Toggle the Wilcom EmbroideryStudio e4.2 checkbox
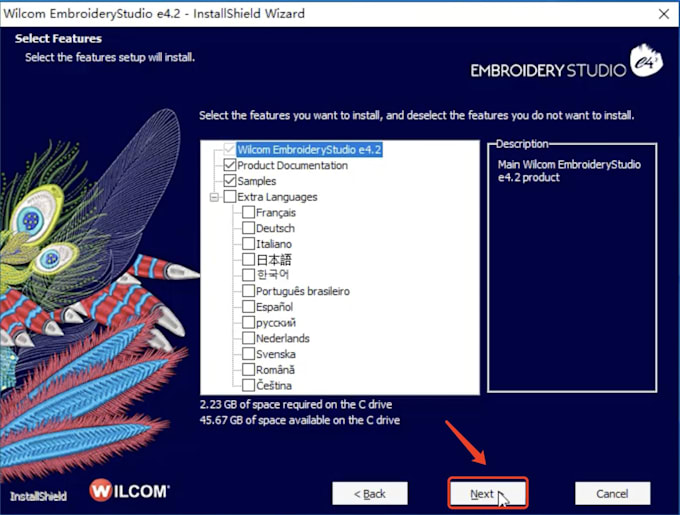The image size is (680, 515). pos(229,150)
